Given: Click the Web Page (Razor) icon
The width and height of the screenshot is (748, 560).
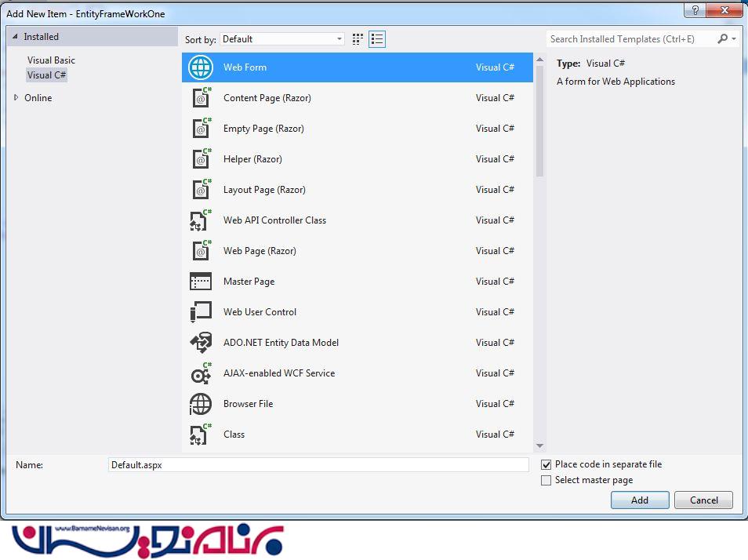Looking at the screenshot, I should (x=201, y=250).
